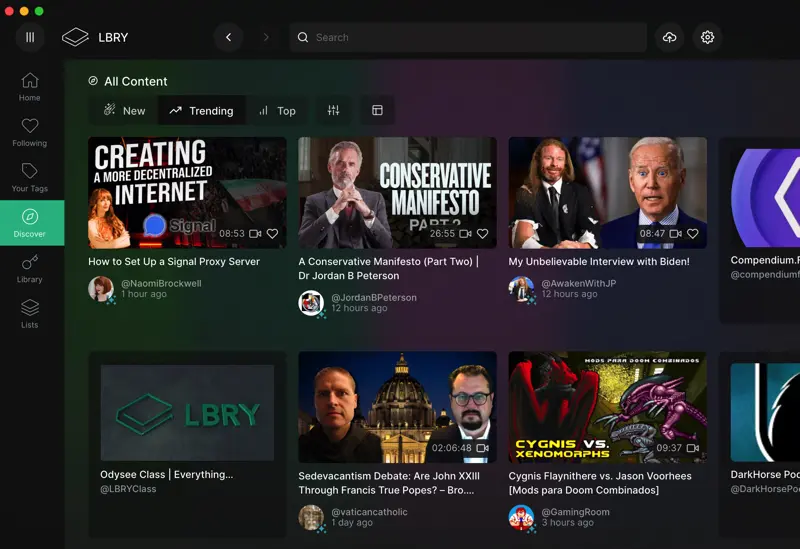
Task: Click the 'All Content' heading
Action: 136,81
